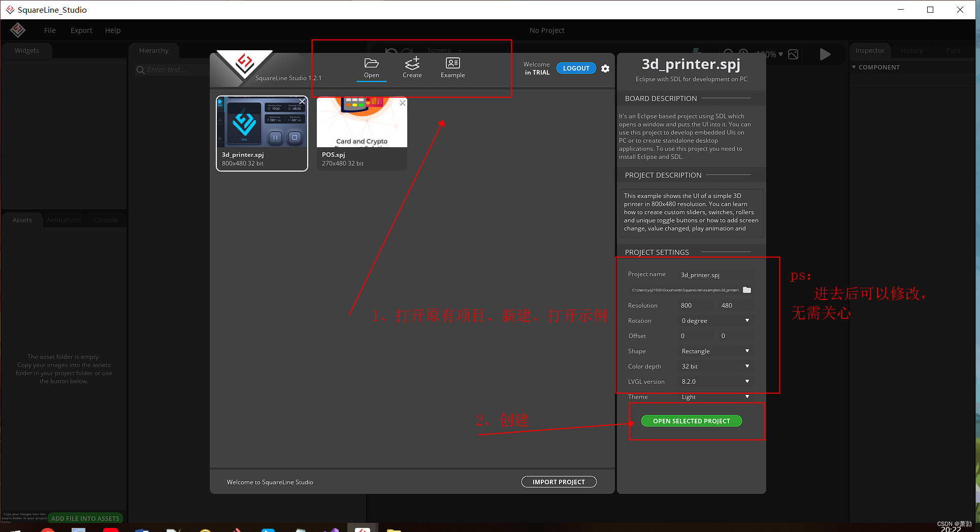Click the SquareLine Studio logo icon top-left

[x=18, y=29]
